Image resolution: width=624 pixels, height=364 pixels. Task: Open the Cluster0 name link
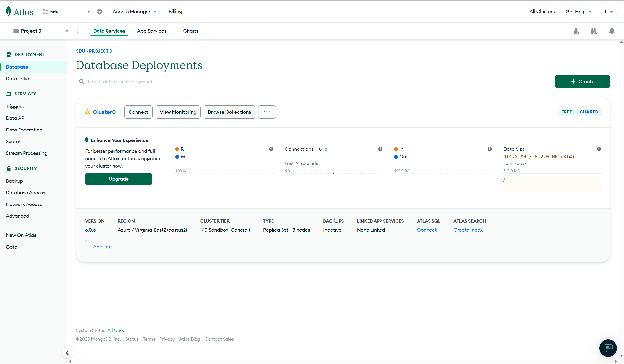pyautogui.click(x=104, y=112)
